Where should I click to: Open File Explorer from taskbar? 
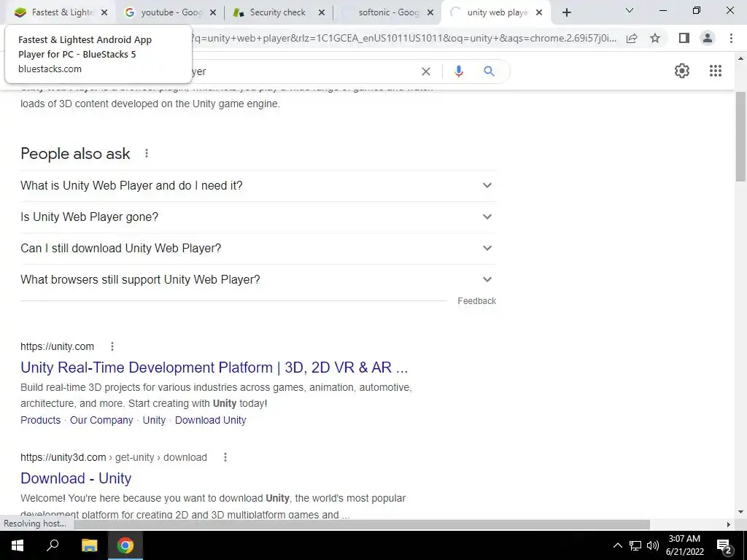89,545
